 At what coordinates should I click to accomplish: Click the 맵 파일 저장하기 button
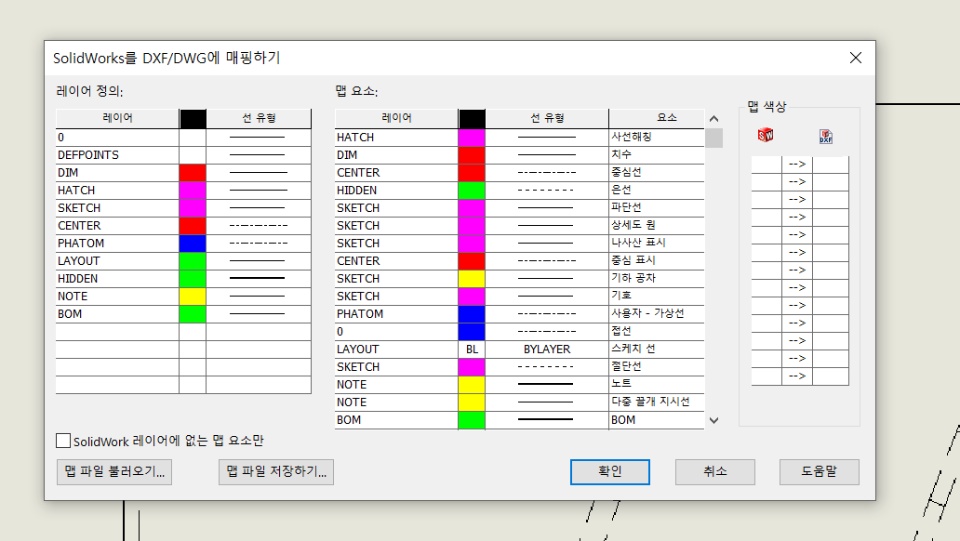276,472
